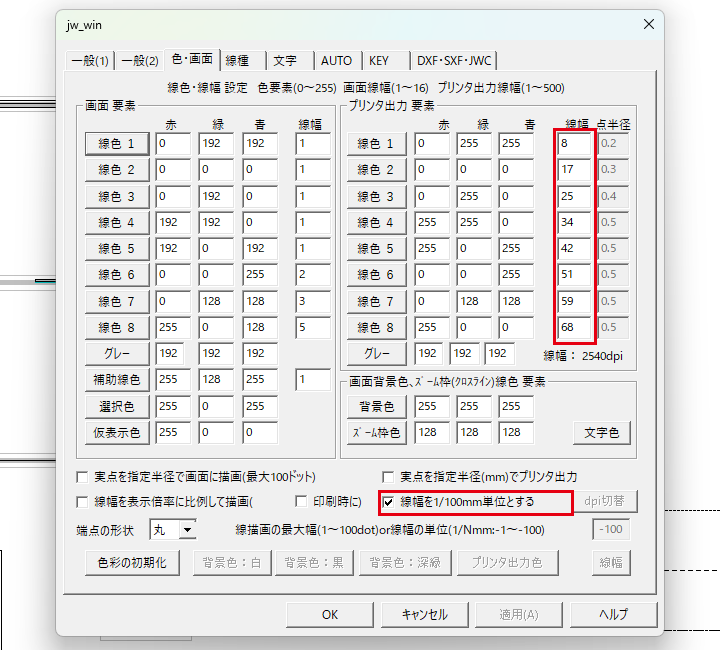Edit 補助線色 line width field
The width and height of the screenshot is (720, 650).
coord(313,380)
